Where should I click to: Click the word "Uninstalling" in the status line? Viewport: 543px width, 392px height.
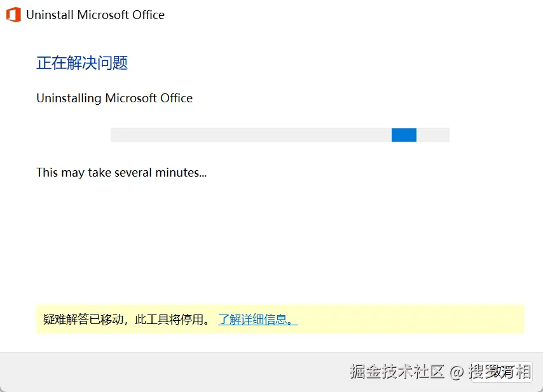point(69,98)
